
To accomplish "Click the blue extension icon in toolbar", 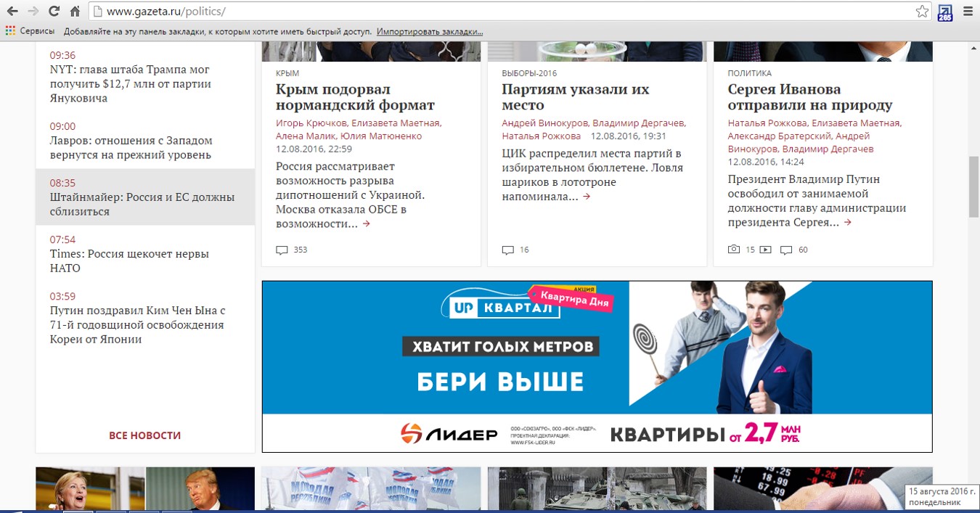I will click(x=944, y=12).
